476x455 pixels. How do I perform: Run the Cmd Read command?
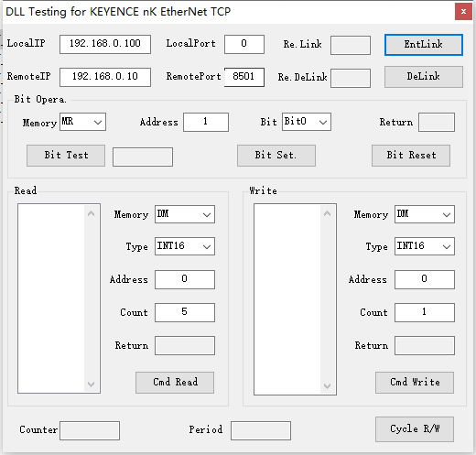point(175,382)
